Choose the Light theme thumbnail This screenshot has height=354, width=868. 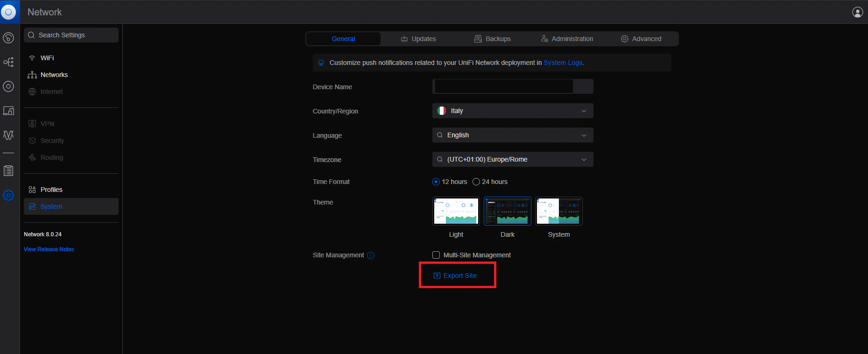click(456, 211)
